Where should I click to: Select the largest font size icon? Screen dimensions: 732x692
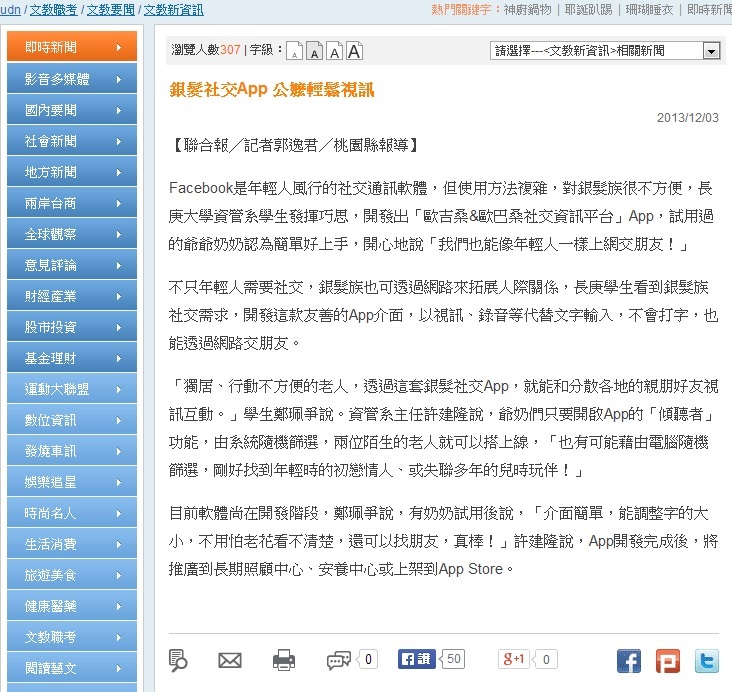[x=354, y=51]
